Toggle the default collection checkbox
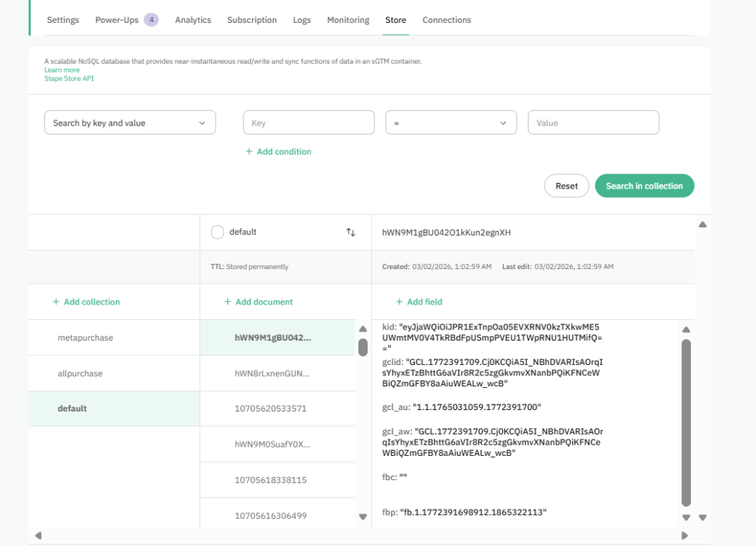This screenshot has height=546, width=756. [217, 232]
